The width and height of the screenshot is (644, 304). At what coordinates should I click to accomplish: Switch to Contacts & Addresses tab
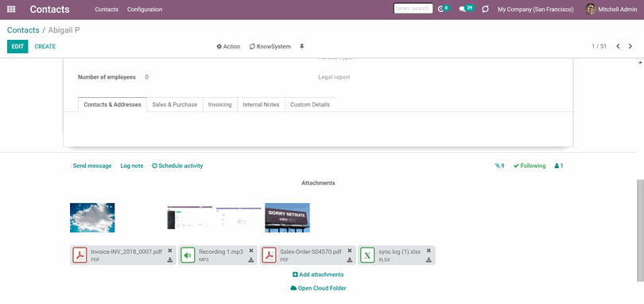112,104
